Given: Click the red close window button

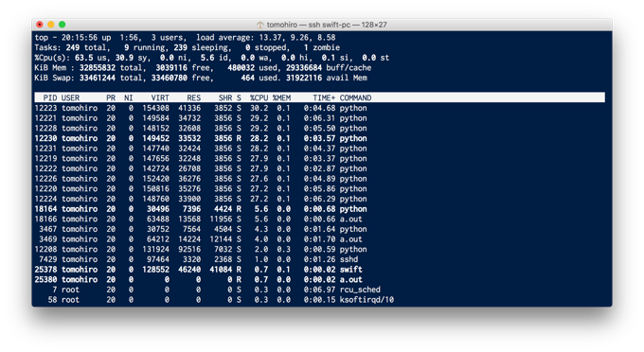Looking at the screenshot, I should [x=40, y=25].
